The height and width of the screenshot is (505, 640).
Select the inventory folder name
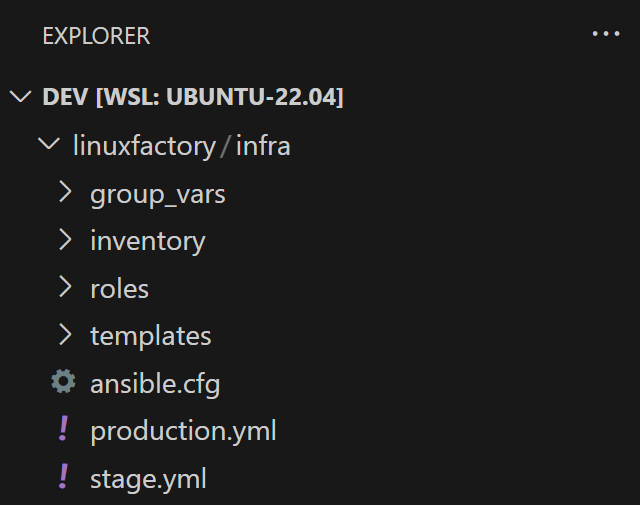[147, 241]
